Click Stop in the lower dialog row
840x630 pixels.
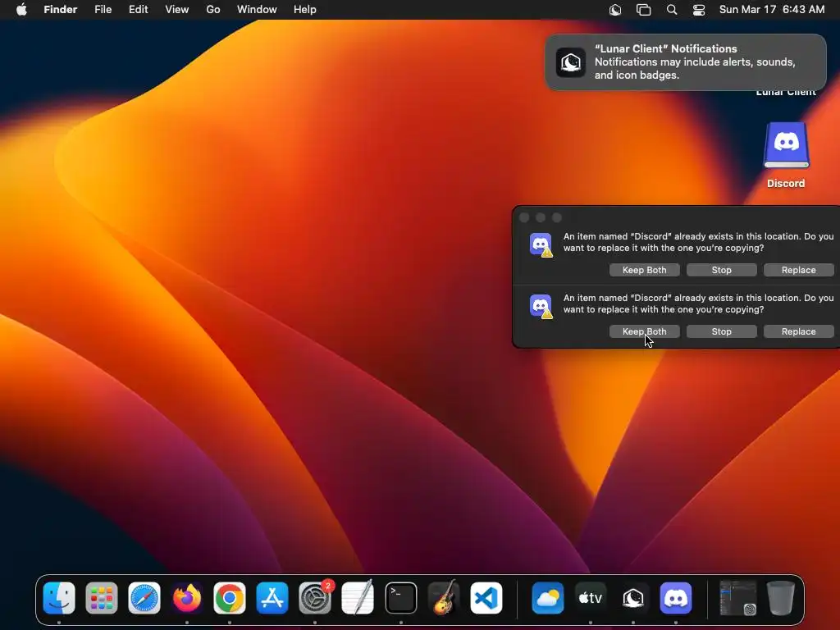[x=722, y=331]
